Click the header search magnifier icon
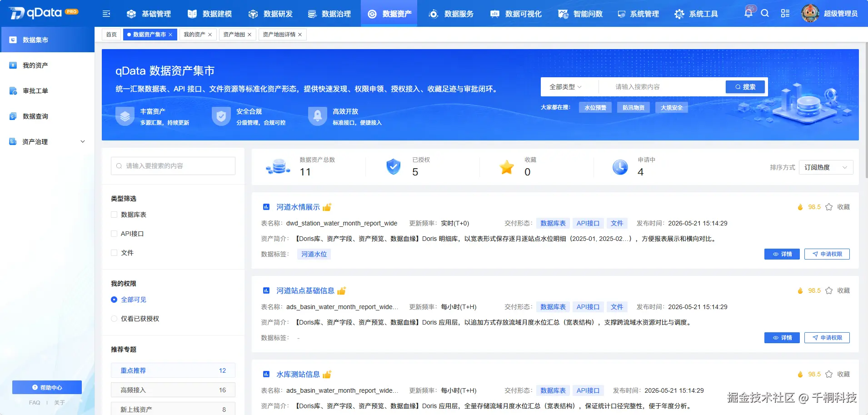 coord(765,13)
